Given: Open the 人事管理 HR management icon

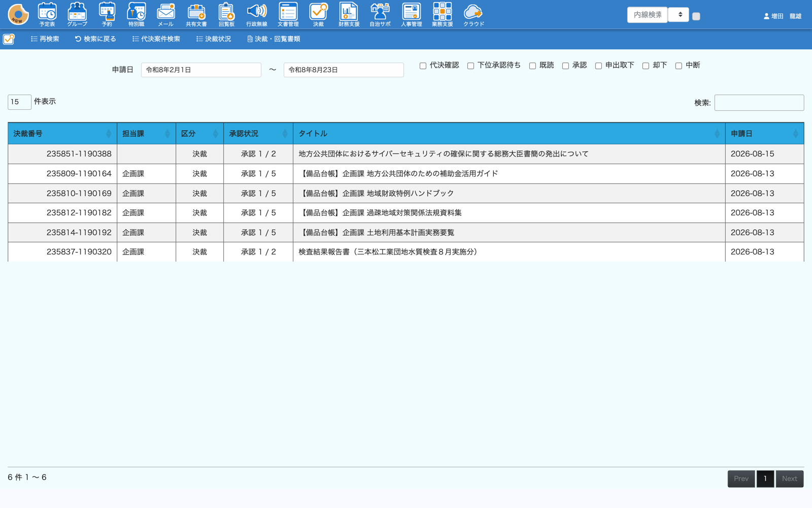Looking at the screenshot, I should 412,14.
